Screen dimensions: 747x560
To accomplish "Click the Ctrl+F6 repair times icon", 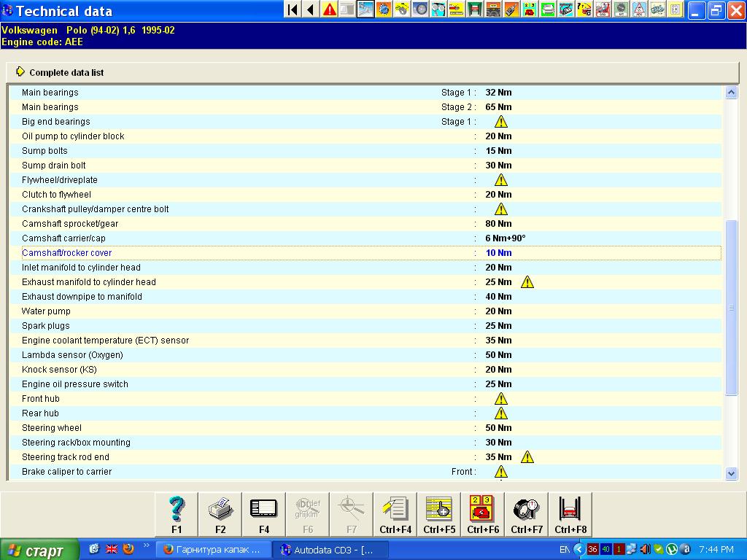I will (x=483, y=514).
